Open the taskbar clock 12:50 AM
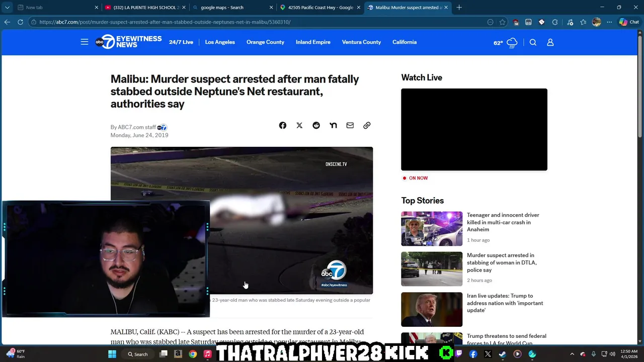Screen dimensions: 644x362 [629, 354]
